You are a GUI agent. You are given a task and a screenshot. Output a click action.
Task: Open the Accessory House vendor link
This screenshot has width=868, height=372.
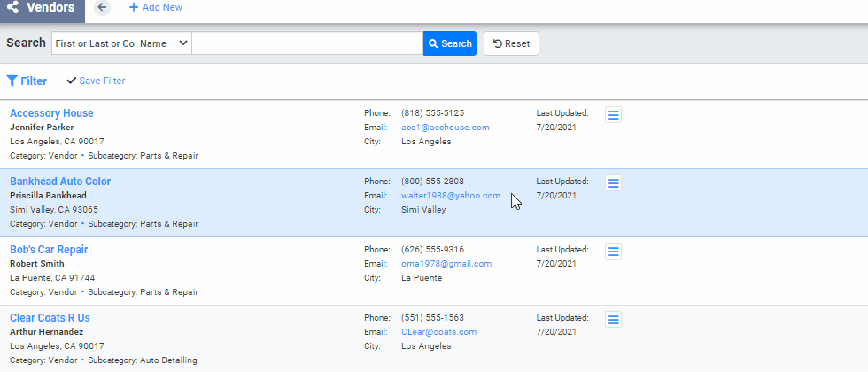click(51, 113)
